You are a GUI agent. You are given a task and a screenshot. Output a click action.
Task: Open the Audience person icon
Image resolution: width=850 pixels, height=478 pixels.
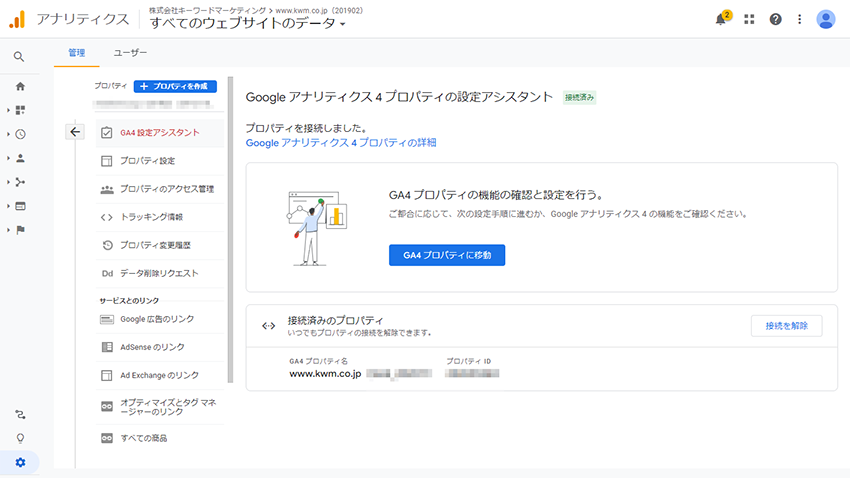point(21,158)
